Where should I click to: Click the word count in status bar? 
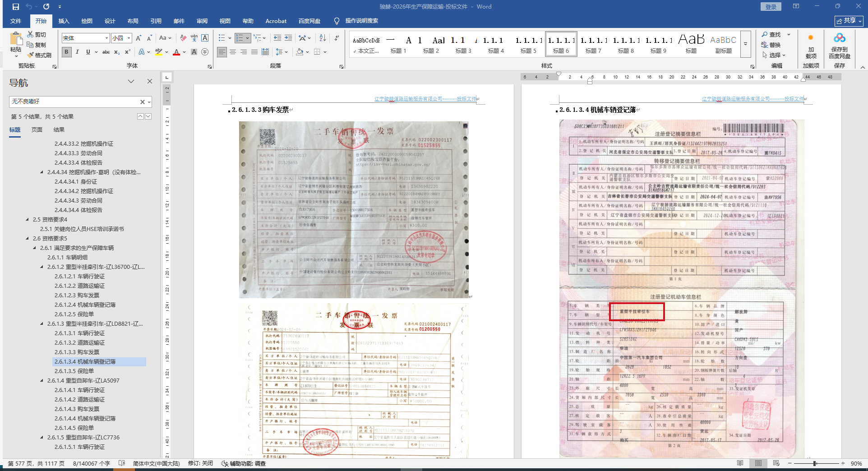point(92,463)
